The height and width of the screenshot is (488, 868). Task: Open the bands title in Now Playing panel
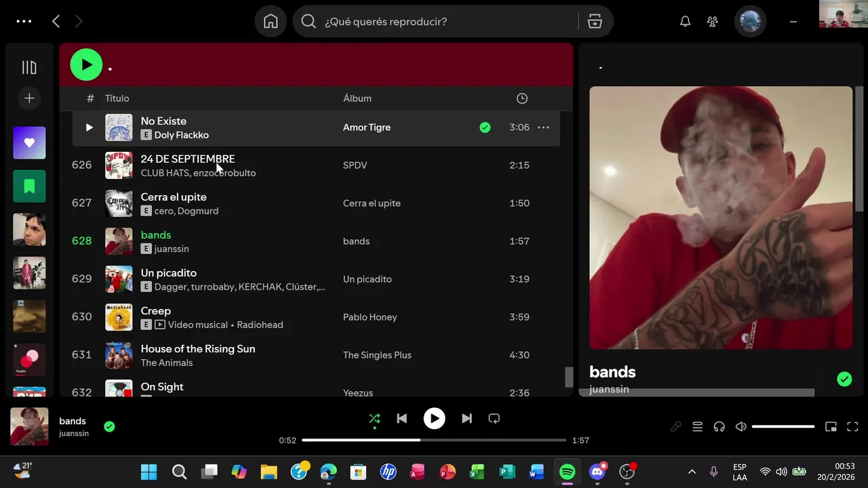pyautogui.click(x=612, y=371)
